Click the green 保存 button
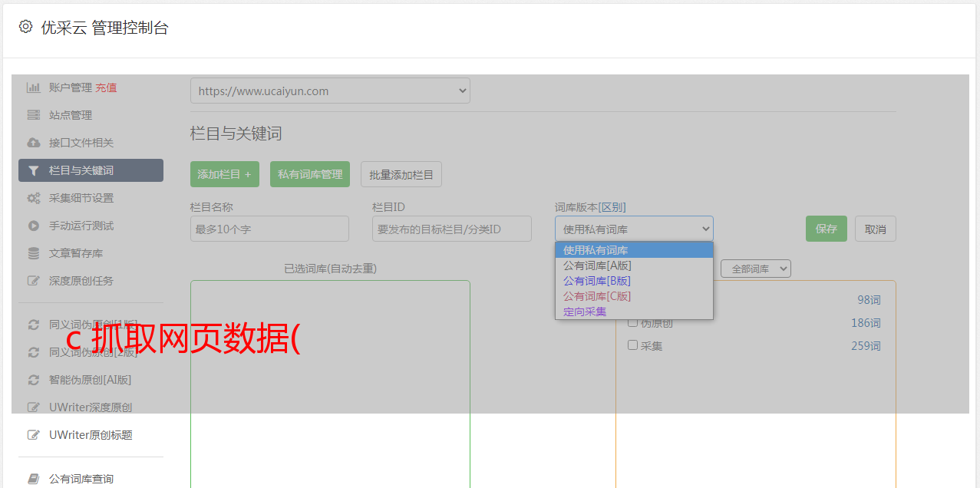Image resolution: width=980 pixels, height=488 pixels. pos(827,229)
